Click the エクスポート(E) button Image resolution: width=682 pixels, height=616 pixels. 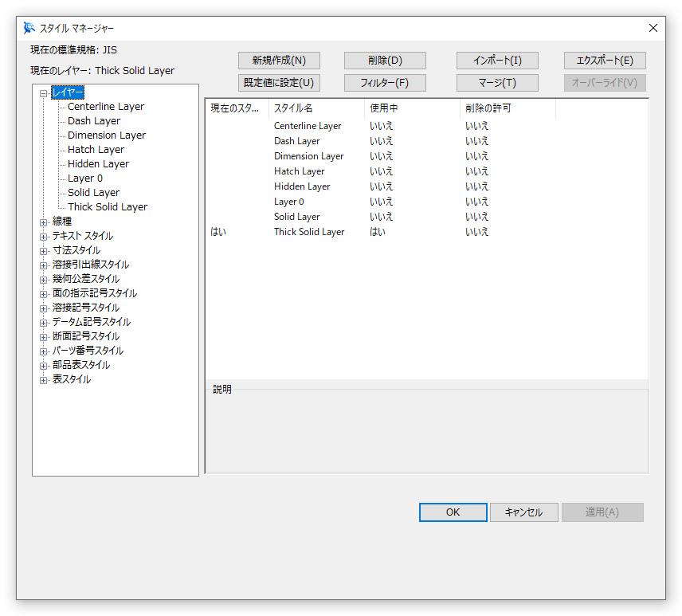pyautogui.click(x=605, y=61)
